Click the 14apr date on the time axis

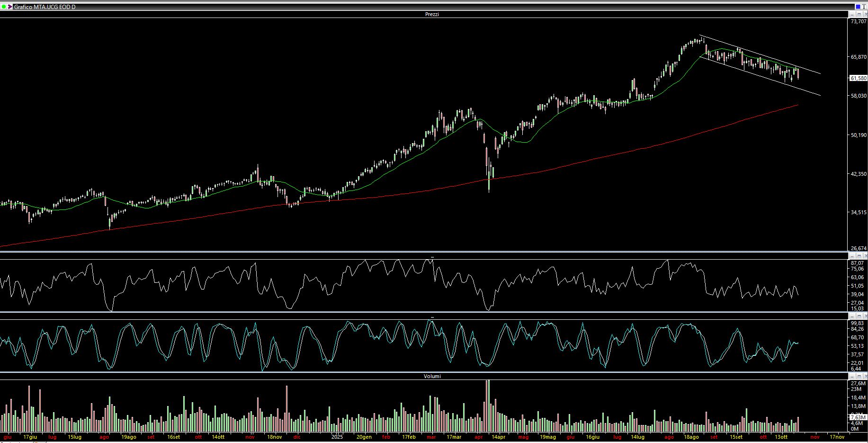(498, 437)
